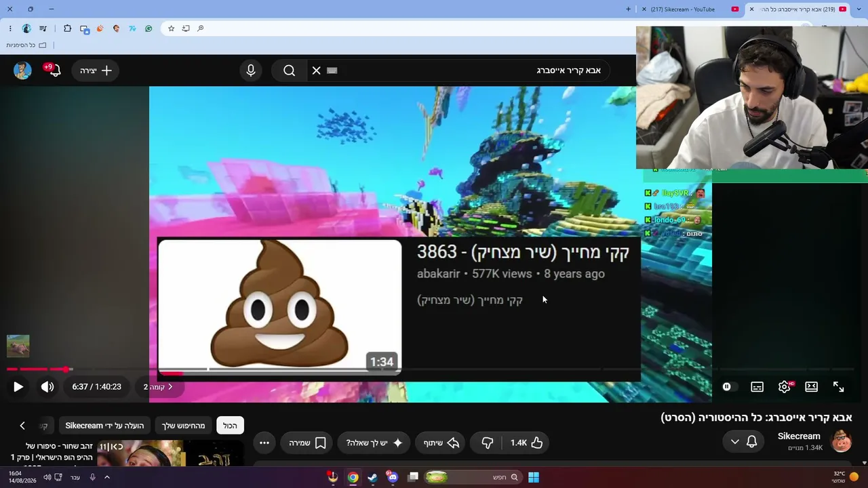Open Chrome profile avatar
Screen dimensions: 868x488
coord(26,28)
